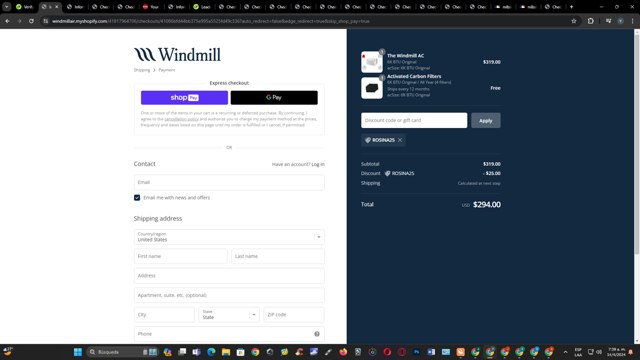Click the Phone help question mark icon
The image size is (640, 360).
click(317, 334)
